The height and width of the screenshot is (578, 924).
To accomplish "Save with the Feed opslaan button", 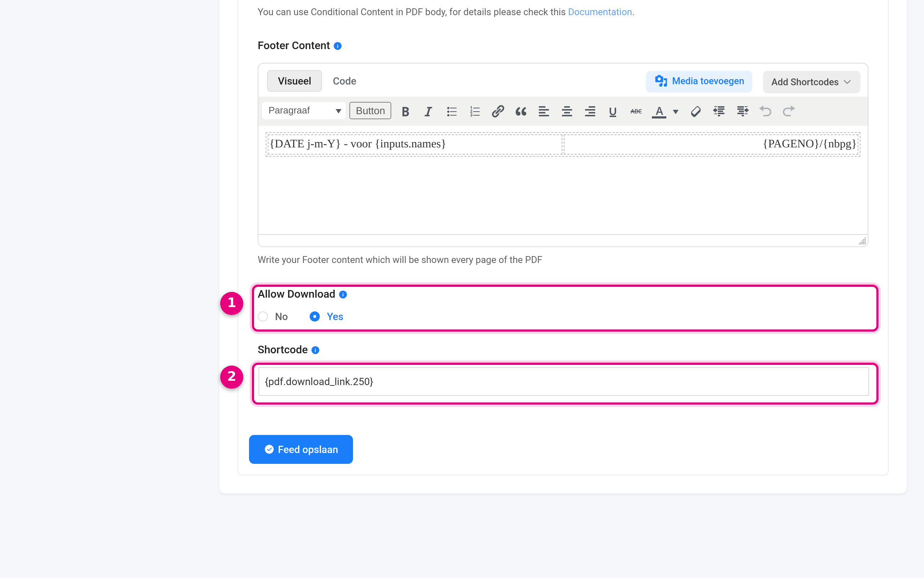I will point(301,449).
